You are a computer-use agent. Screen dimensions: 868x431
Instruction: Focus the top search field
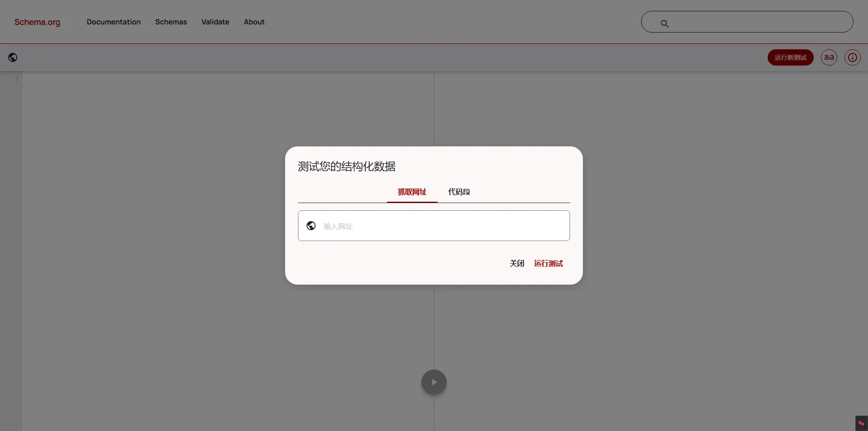click(747, 22)
